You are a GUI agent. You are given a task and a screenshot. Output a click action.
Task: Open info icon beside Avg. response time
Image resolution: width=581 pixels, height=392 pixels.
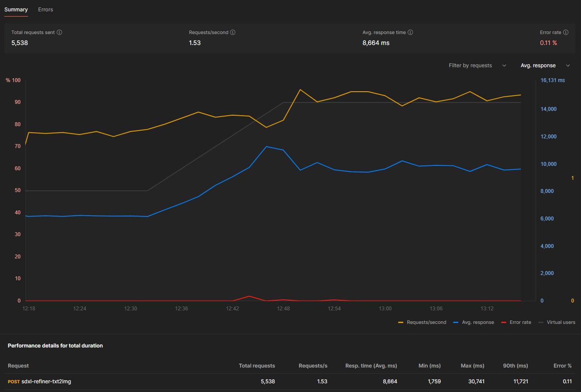410,32
